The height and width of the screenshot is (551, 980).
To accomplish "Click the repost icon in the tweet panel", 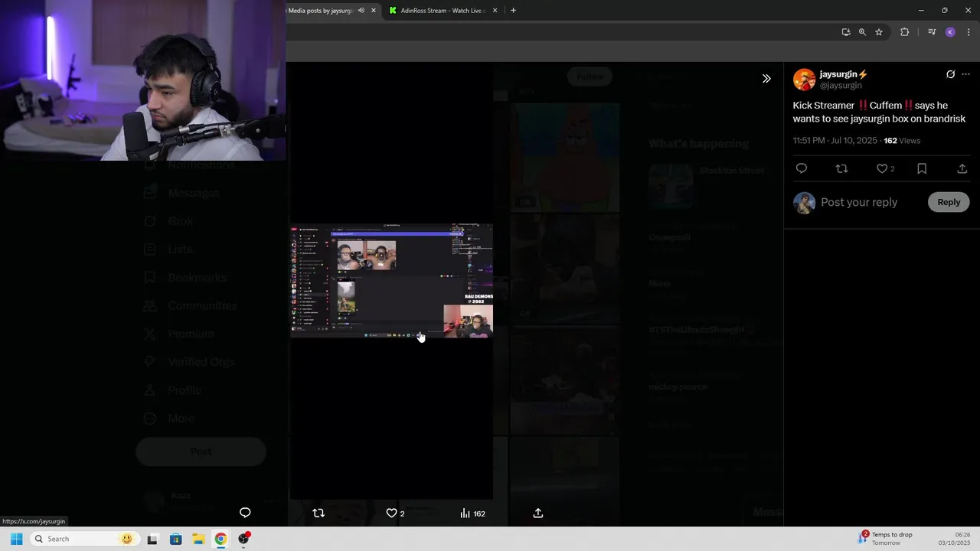I will (x=841, y=168).
